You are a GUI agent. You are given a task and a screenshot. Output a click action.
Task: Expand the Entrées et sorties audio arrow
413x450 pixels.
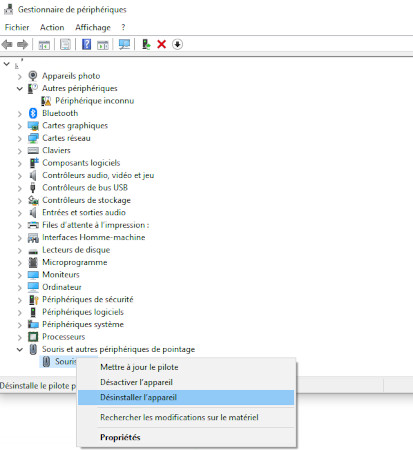click(19, 213)
